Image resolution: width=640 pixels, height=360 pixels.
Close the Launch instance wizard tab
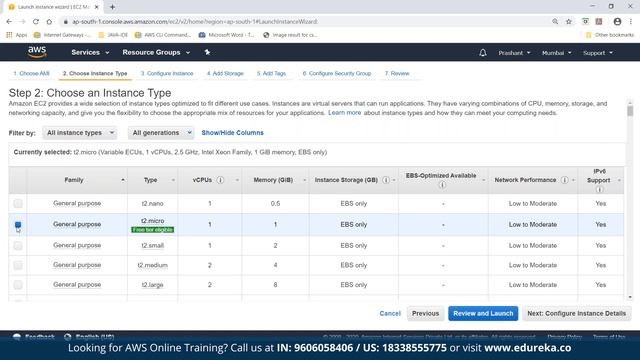[x=97, y=7]
